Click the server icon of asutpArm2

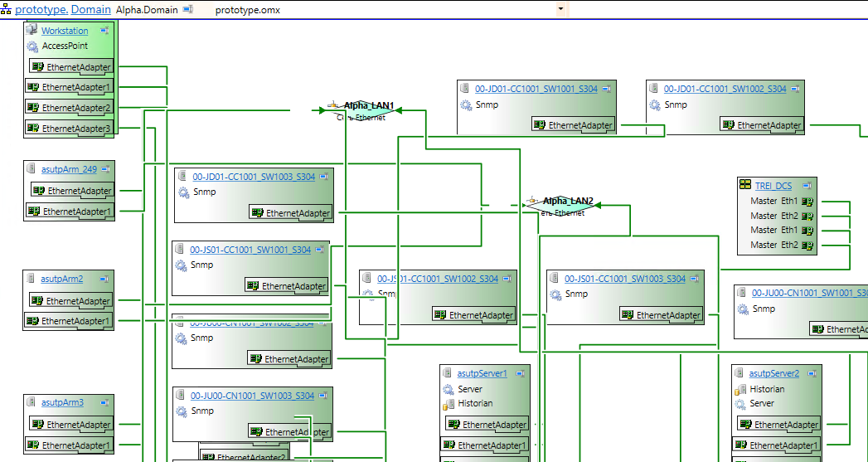click(x=31, y=278)
